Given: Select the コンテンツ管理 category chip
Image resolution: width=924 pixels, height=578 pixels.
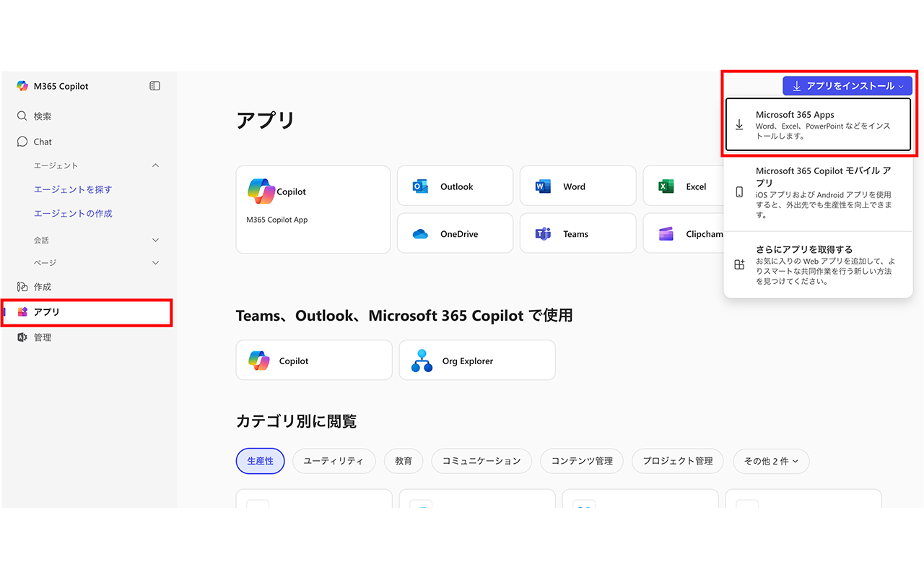Looking at the screenshot, I should pos(582,461).
